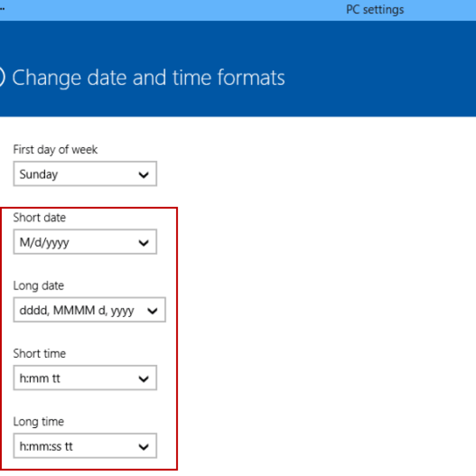
Task: Click the dark blue header banner area
Action: point(372,70)
